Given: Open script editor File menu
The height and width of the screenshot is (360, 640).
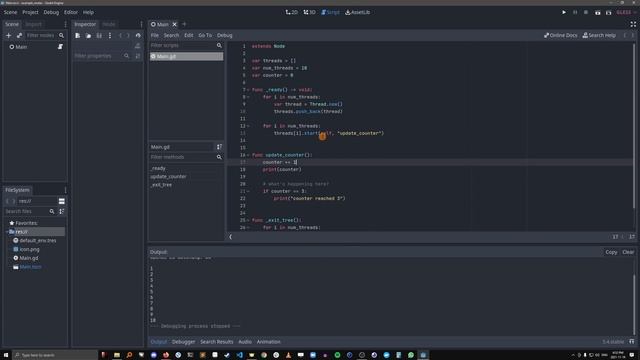Looking at the screenshot, I should point(155,36).
